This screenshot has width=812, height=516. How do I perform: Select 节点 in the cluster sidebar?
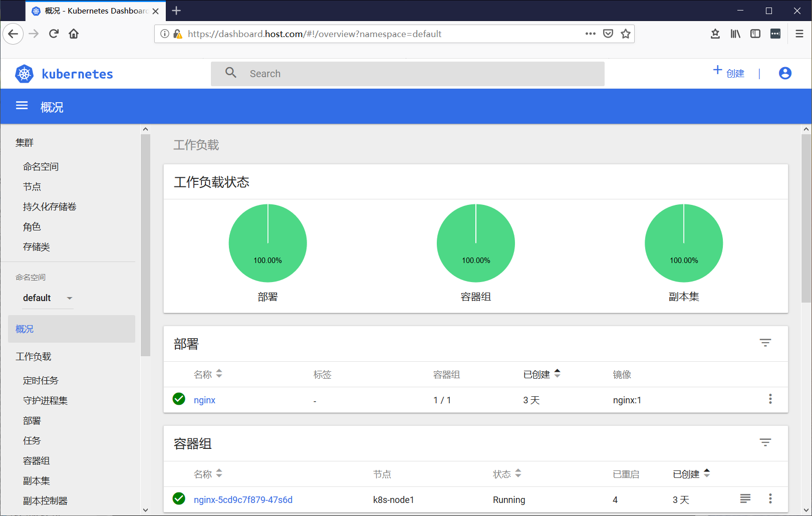click(x=32, y=186)
